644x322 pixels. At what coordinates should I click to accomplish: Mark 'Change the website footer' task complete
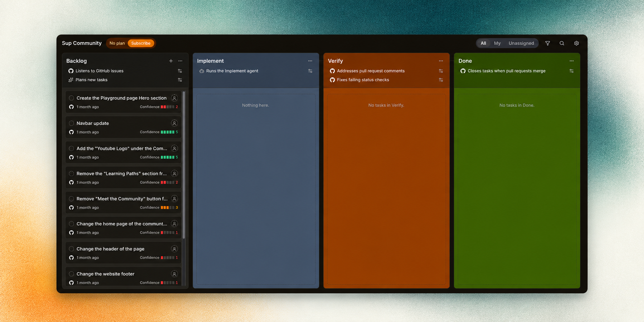72,274
